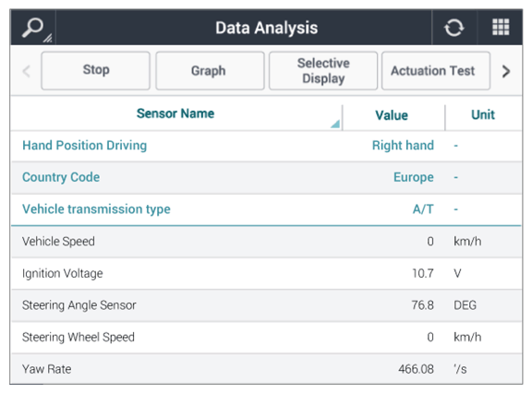Click the 76.8 steering angle value
Viewport: 532px width, 393px height.
tap(423, 305)
